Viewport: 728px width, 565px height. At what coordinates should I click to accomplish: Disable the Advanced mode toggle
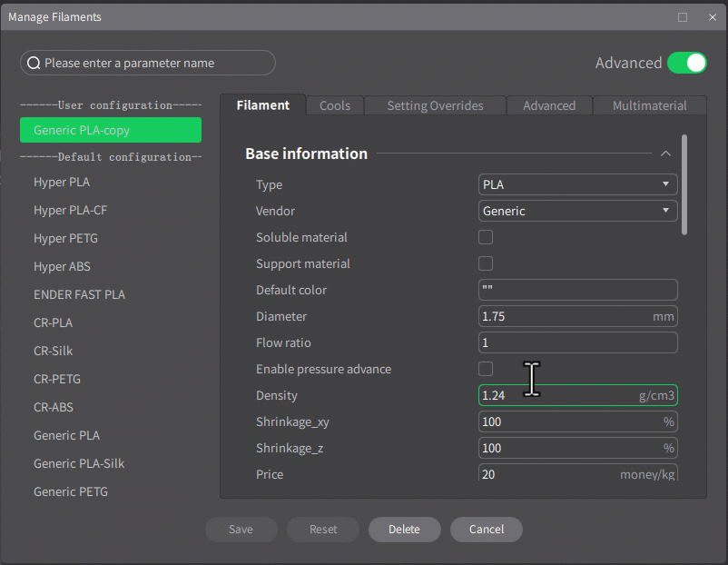(686, 63)
